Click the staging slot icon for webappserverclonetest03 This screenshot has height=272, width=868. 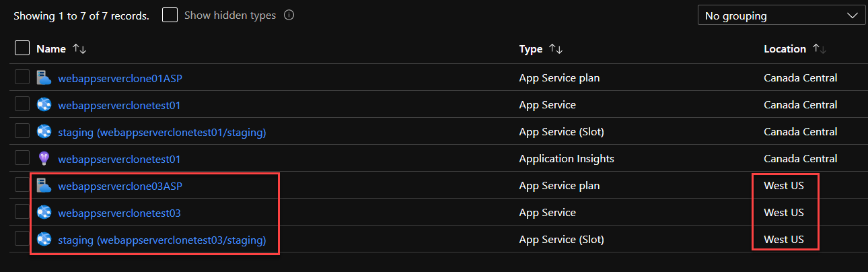point(44,239)
